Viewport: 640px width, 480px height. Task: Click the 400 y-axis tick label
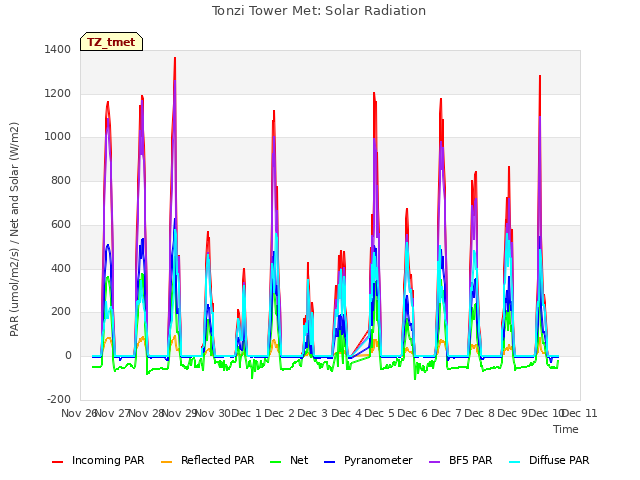click(61, 268)
